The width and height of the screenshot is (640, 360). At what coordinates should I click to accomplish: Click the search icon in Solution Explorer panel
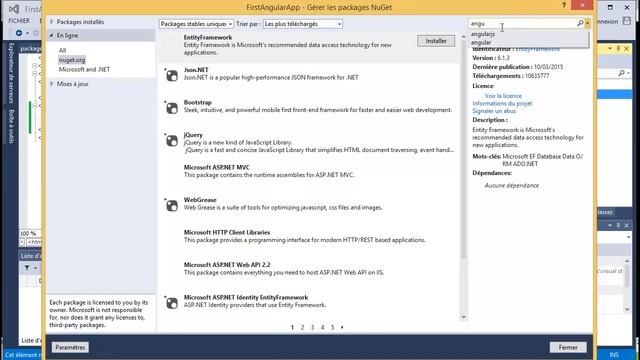point(621,73)
